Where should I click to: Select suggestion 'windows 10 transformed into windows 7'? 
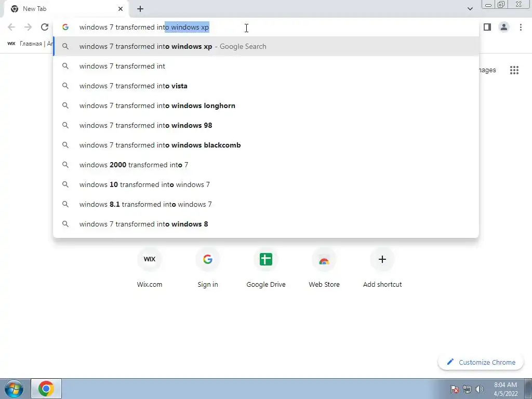pos(266,184)
